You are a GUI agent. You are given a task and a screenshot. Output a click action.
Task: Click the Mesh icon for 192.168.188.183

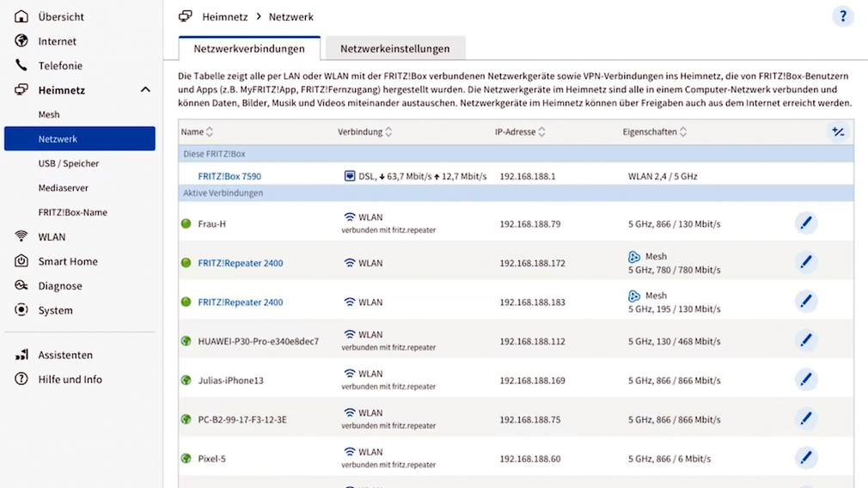634,296
